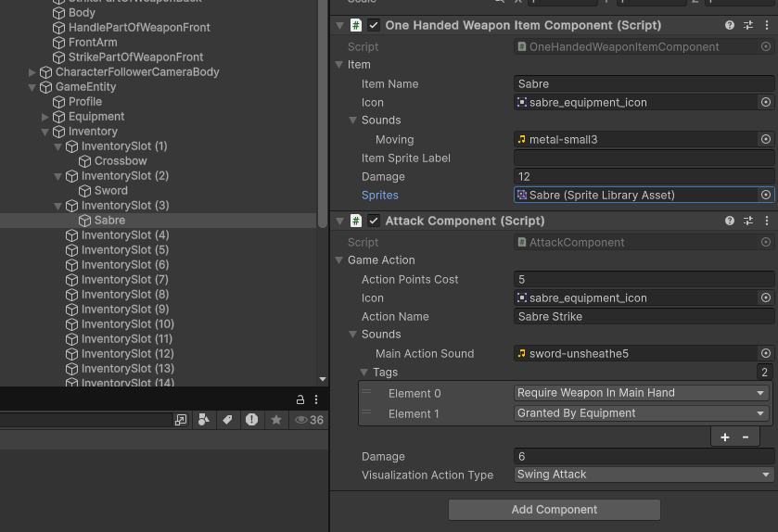Viewport: 778px width, 532px height.
Task: Click the Item Name field containing Sabre
Action: pyautogui.click(x=644, y=83)
